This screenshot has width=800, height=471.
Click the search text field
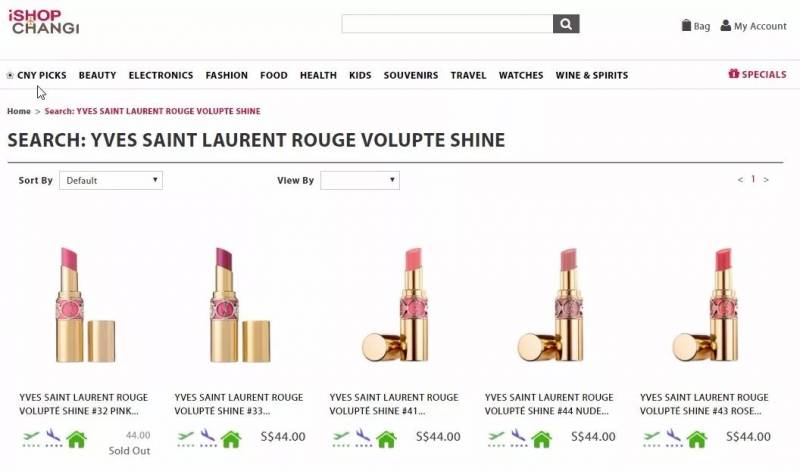point(447,24)
